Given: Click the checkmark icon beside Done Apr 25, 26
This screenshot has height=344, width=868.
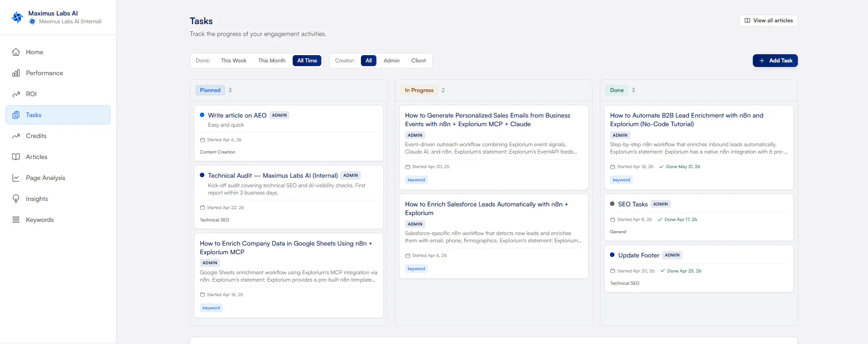Looking at the screenshot, I should click(x=663, y=271).
